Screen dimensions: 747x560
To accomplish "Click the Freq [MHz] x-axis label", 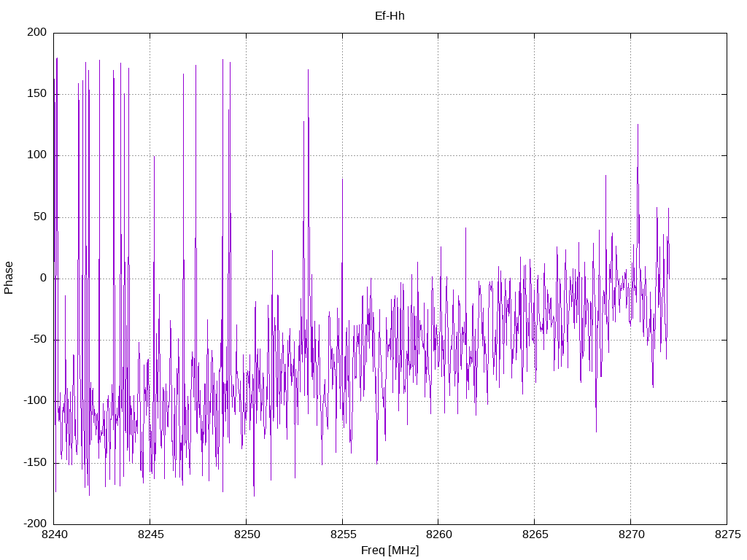I will pos(390,551).
